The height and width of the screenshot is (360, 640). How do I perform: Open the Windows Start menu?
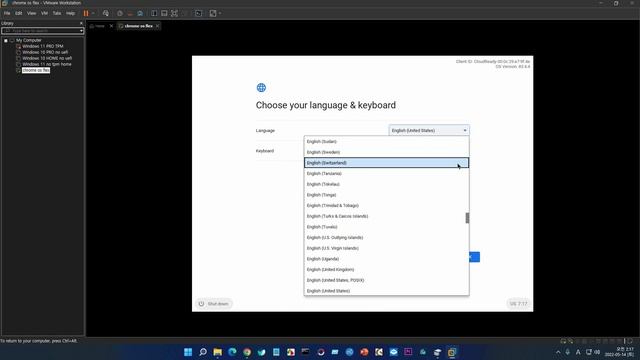pyautogui.click(x=188, y=352)
